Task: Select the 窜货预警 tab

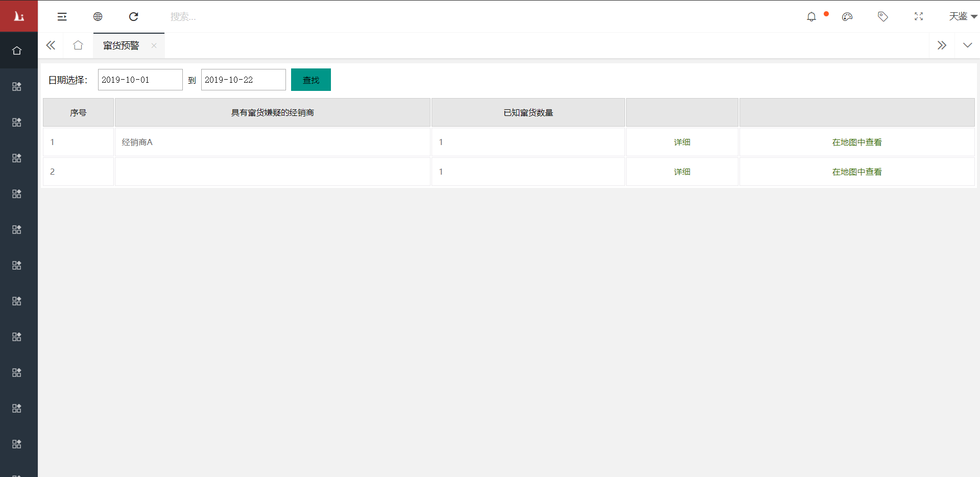Action: [x=121, y=45]
